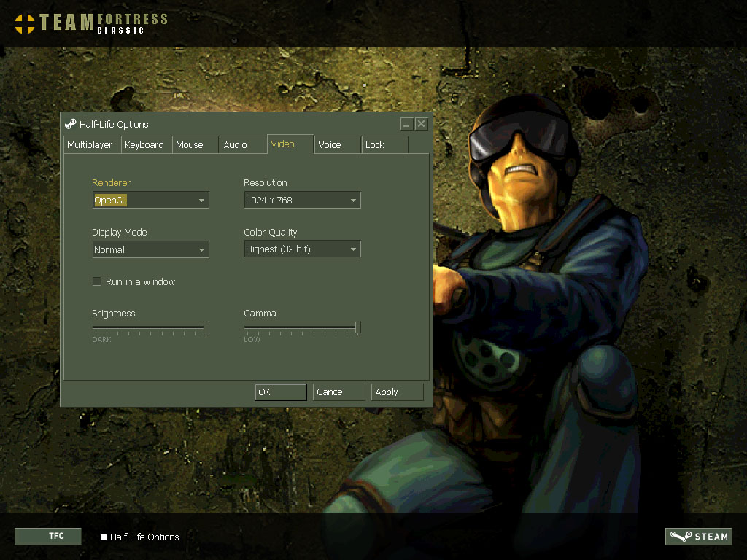Screen dimensions: 747x560
Task: Open the Renderer dropdown showing OpenGL
Action: pyautogui.click(x=150, y=200)
